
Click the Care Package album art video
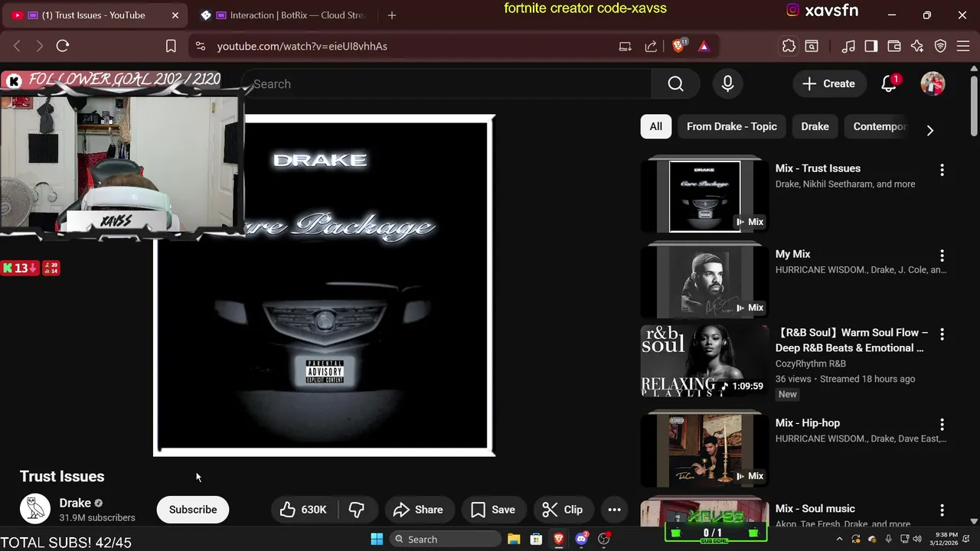point(324,285)
